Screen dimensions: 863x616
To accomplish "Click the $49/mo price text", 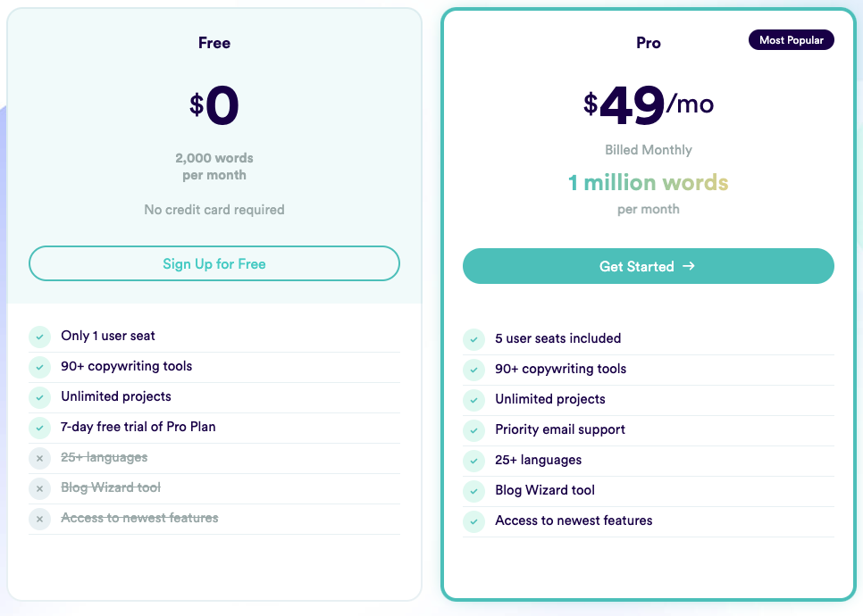I will (648, 105).
